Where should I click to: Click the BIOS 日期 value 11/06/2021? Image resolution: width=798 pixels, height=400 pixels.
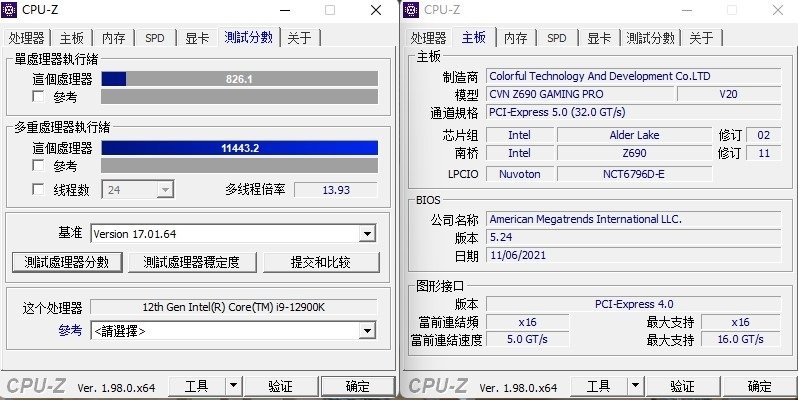634,255
